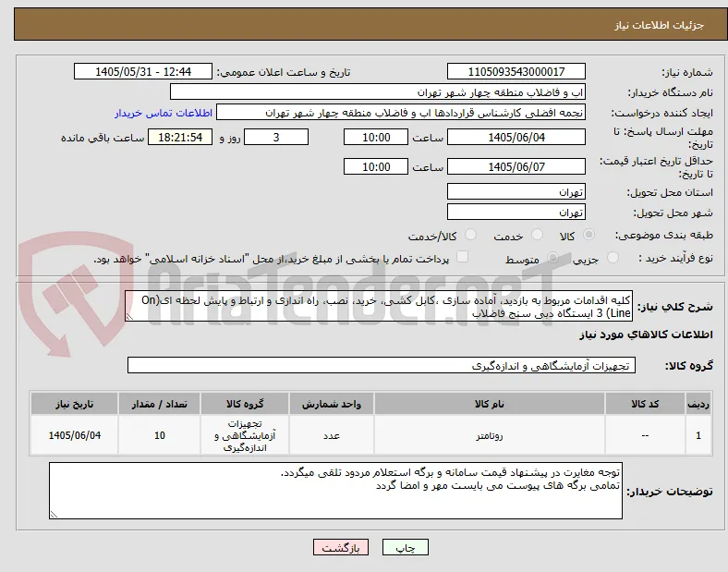Click the چاپ print button
The height and width of the screenshot is (572, 728).
point(406,547)
